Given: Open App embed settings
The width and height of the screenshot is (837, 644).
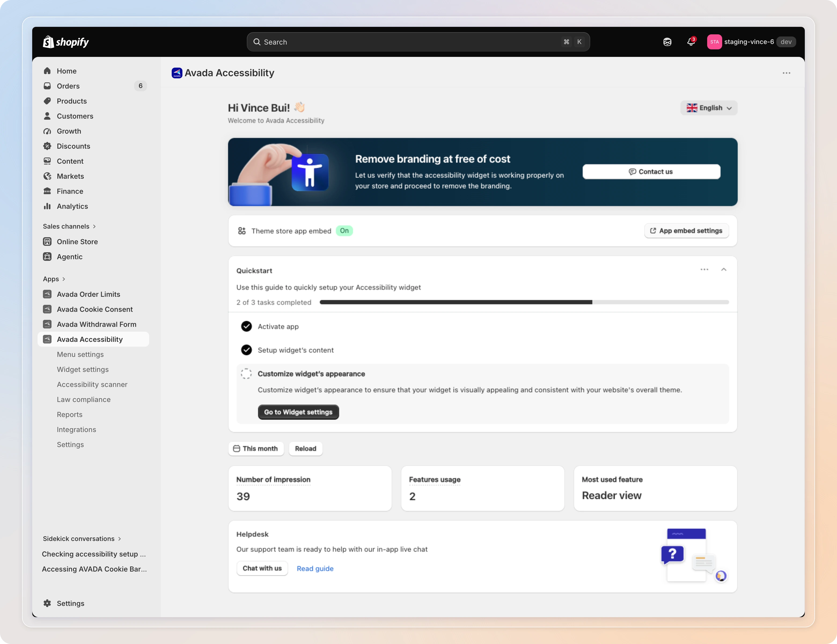Looking at the screenshot, I should tap(687, 231).
